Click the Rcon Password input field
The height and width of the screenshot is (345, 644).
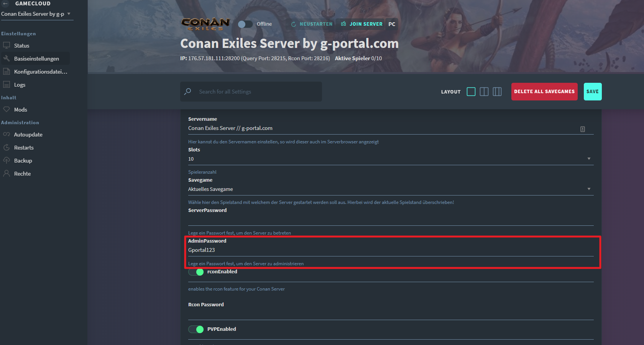(391, 314)
